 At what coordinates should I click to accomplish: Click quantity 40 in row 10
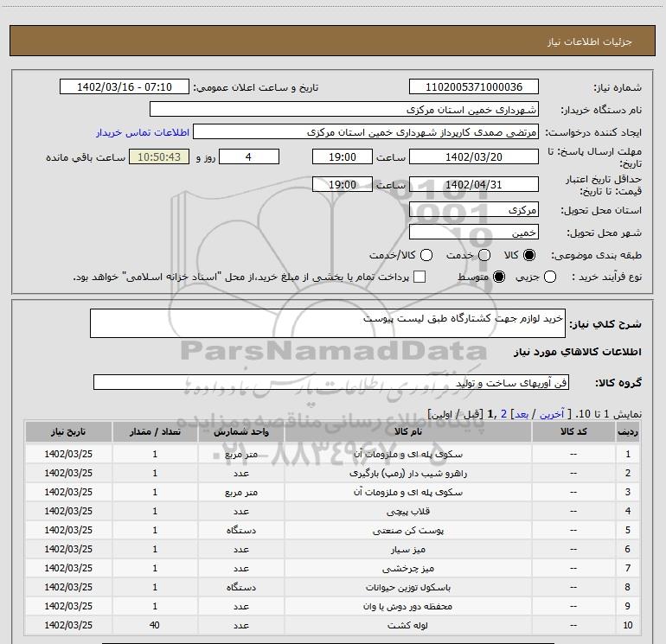[x=155, y=625]
